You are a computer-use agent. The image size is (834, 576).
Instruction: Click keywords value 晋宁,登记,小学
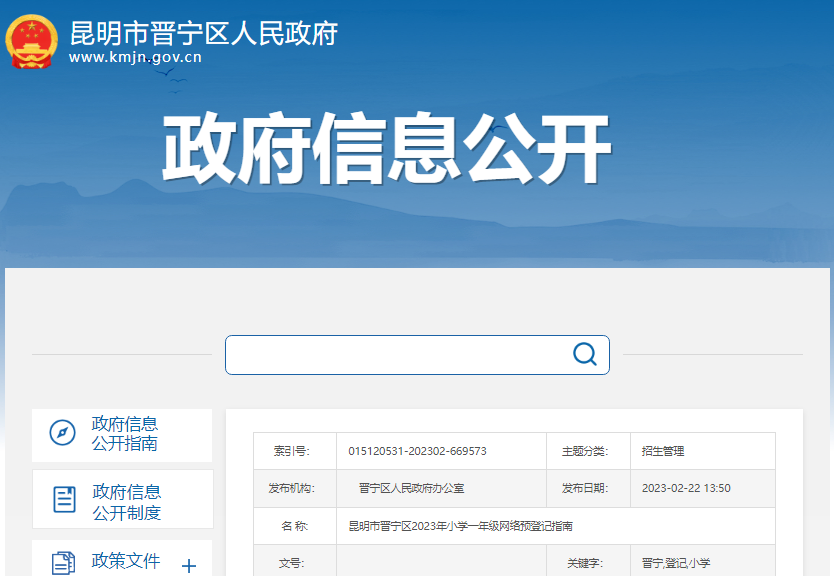point(675,563)
